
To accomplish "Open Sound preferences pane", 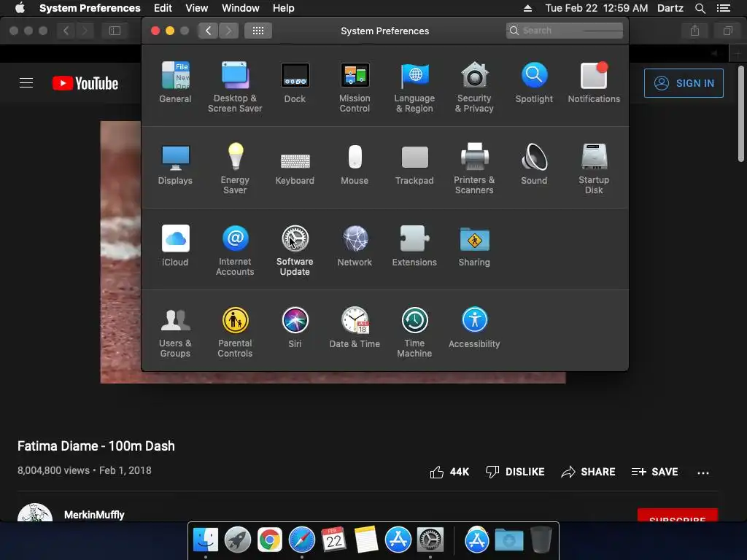I will click(x=534, y=164).
